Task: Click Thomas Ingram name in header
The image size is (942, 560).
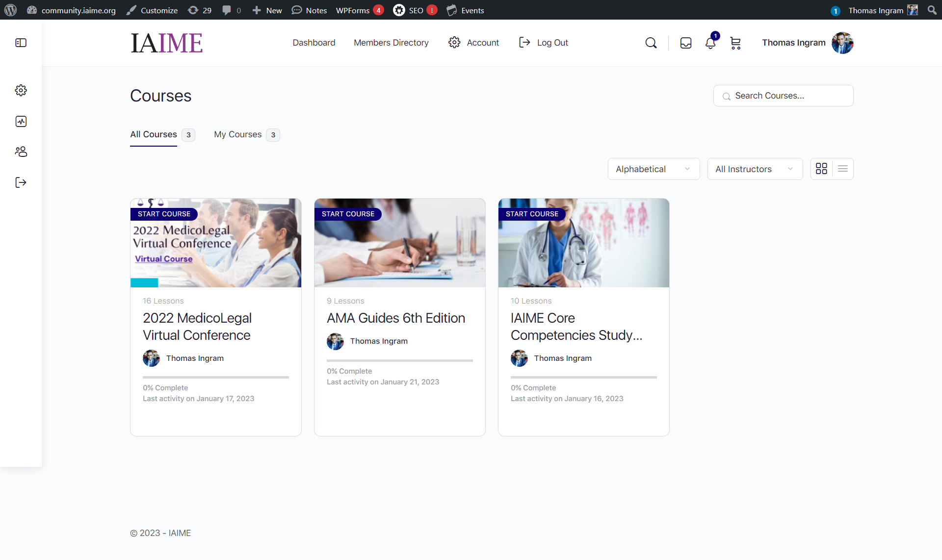Action: click(793, 43)
